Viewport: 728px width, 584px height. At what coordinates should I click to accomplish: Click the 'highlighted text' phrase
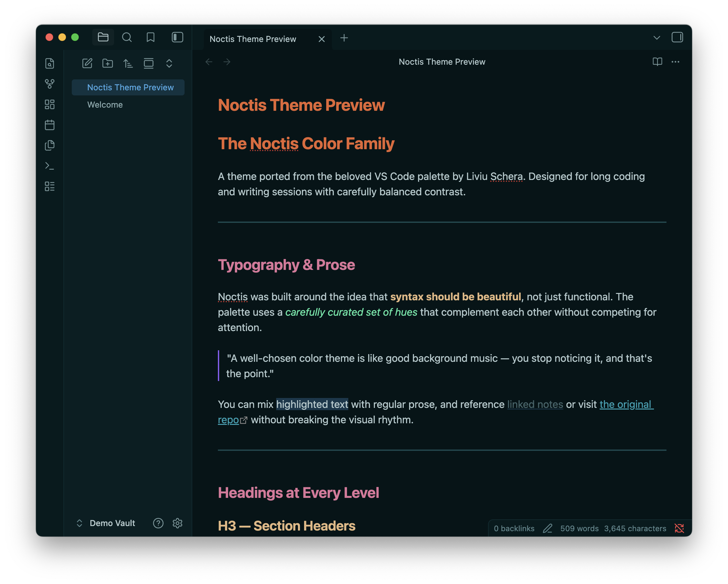312,404
